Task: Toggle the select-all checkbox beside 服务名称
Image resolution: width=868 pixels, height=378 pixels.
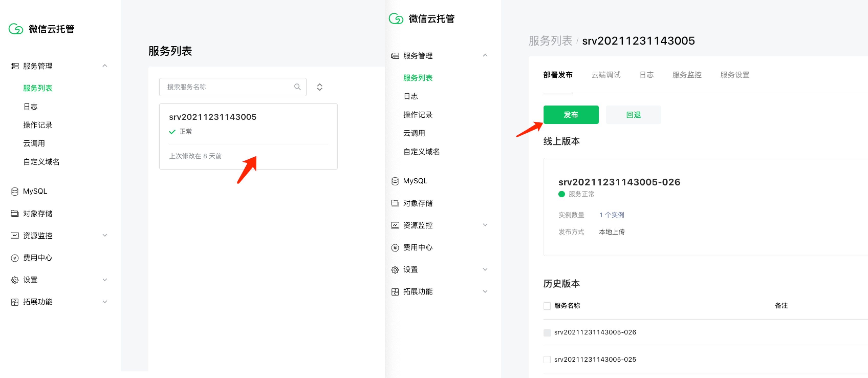Action: click(x=547, y=306)
